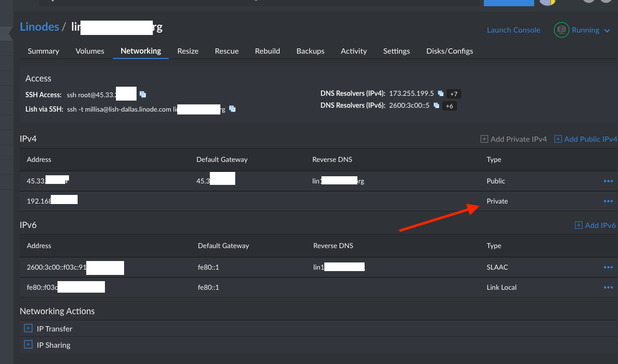Click the Public type cell
Screen dimensions: 618x364
tap(496, 181)
